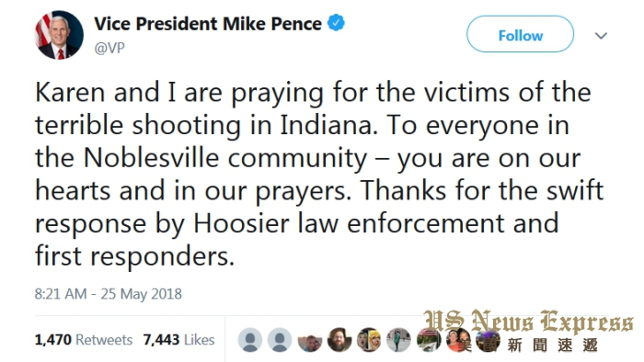Image resolution: width=644 pixels, height=362 pixels.
Task: View the 7,443 Likes list
Action: point(178,340)
